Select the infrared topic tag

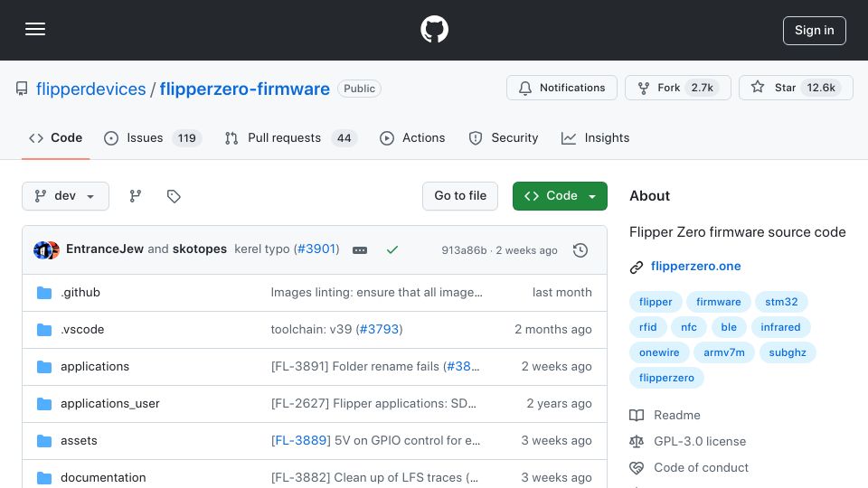pyautogui.click(x=780, y=327)
